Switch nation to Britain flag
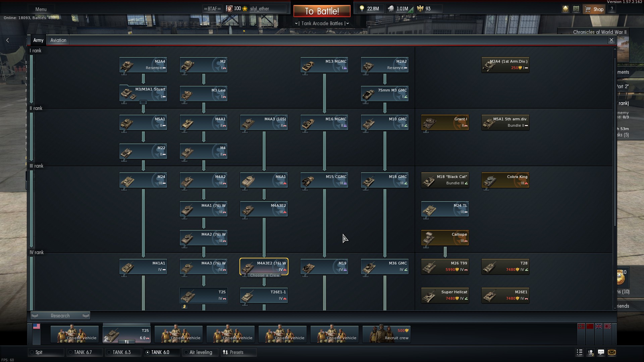 click(599, 326)
